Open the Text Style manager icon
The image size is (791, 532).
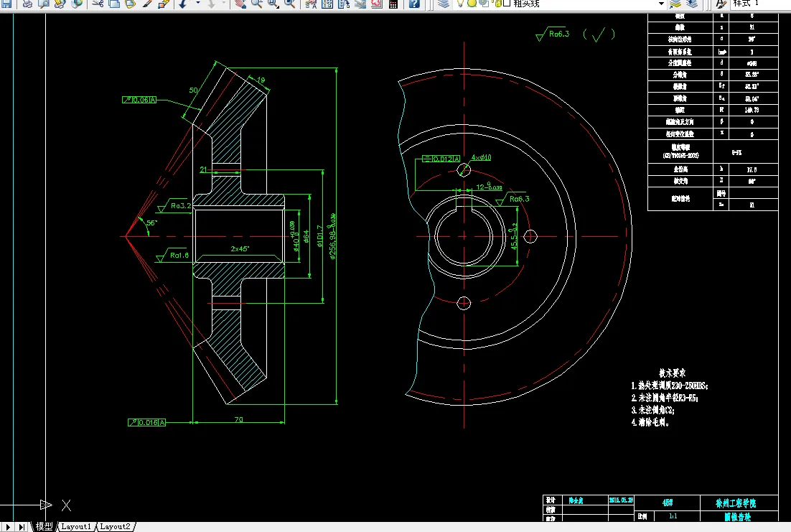tap(721, 4)
